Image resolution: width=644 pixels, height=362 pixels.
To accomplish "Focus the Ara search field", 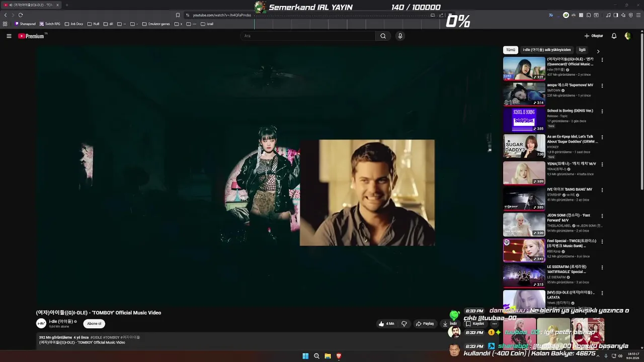I will (x=308, y=36).
